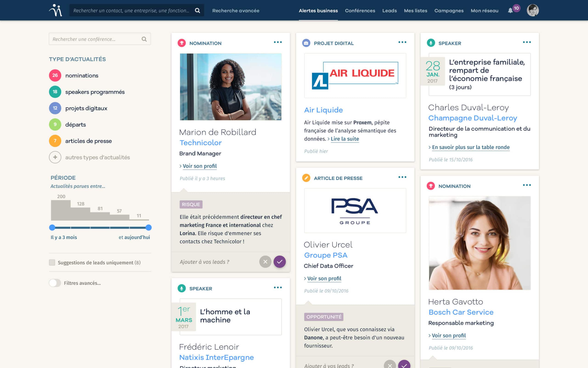Navigate to Campagnes

point(449,11)
